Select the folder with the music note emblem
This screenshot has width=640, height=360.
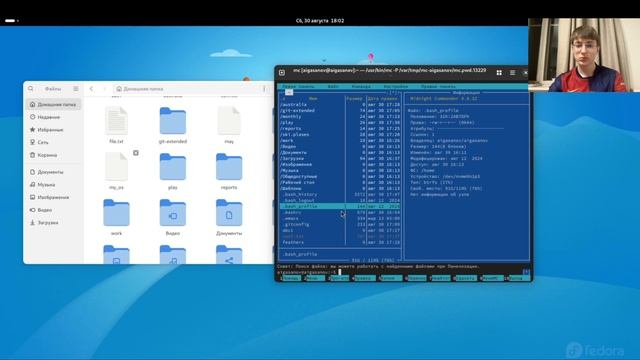point(173,255)
